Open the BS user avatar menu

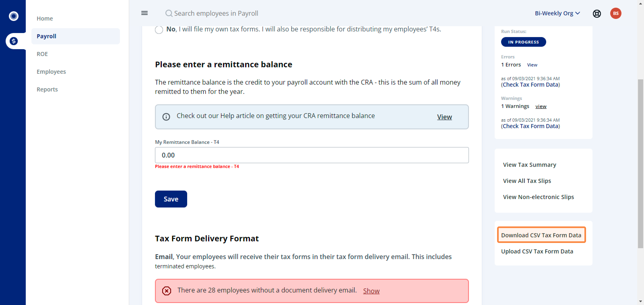click(x=615, y=13)
